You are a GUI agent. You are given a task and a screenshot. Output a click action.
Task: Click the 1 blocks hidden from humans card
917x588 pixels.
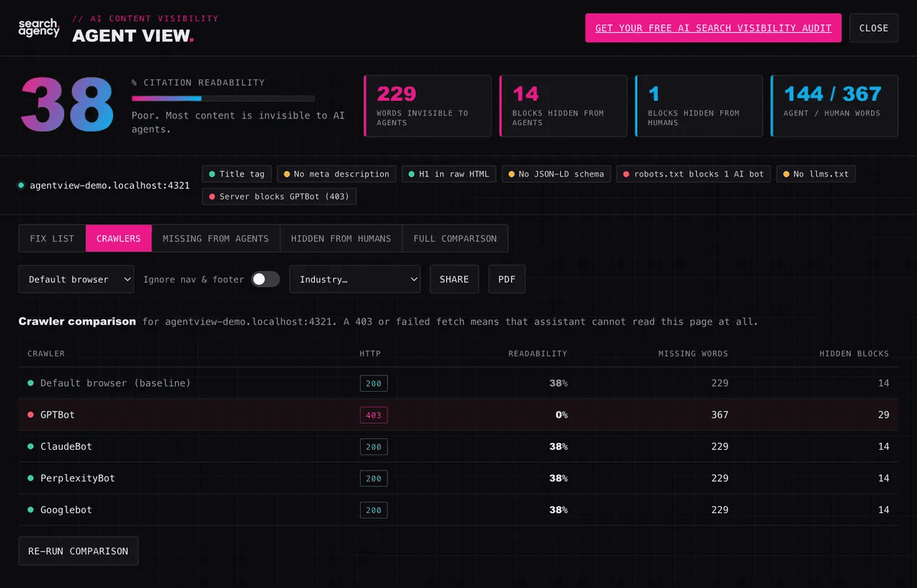pos(699,105)
